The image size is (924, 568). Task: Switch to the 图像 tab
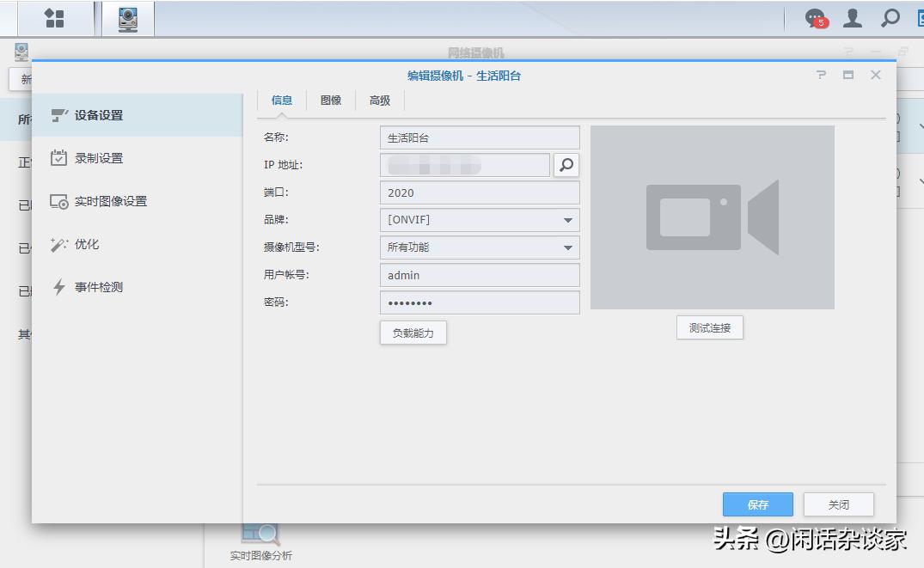tap(331, 100)
